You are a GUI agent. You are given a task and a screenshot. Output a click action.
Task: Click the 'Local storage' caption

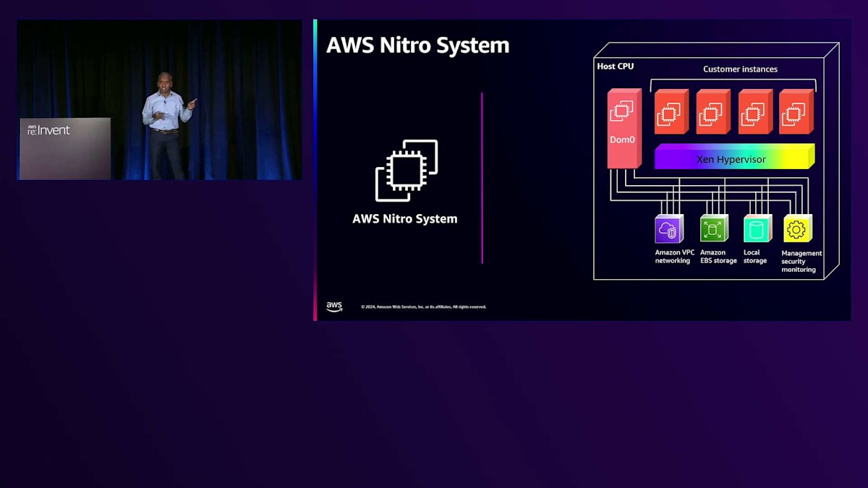coord(754,257)
